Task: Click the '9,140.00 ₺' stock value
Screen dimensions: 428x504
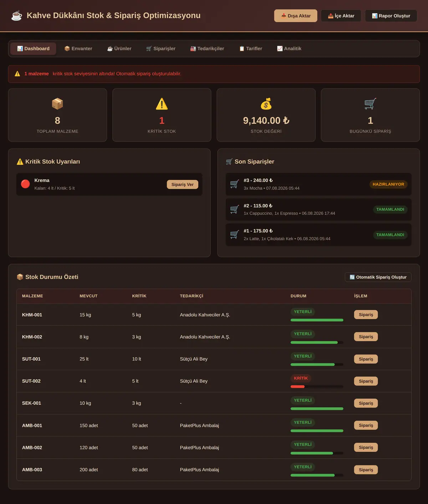Action: click(266, 121)
